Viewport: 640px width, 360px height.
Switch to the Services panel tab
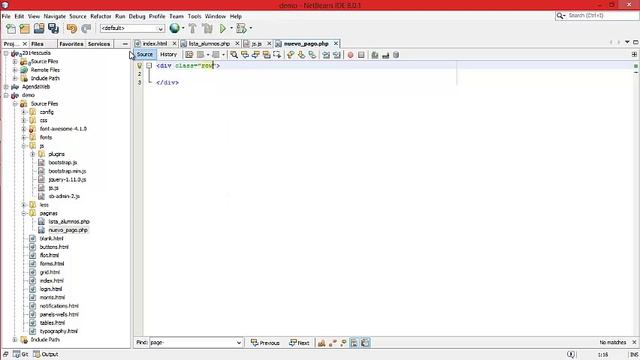tap(99, 44)
